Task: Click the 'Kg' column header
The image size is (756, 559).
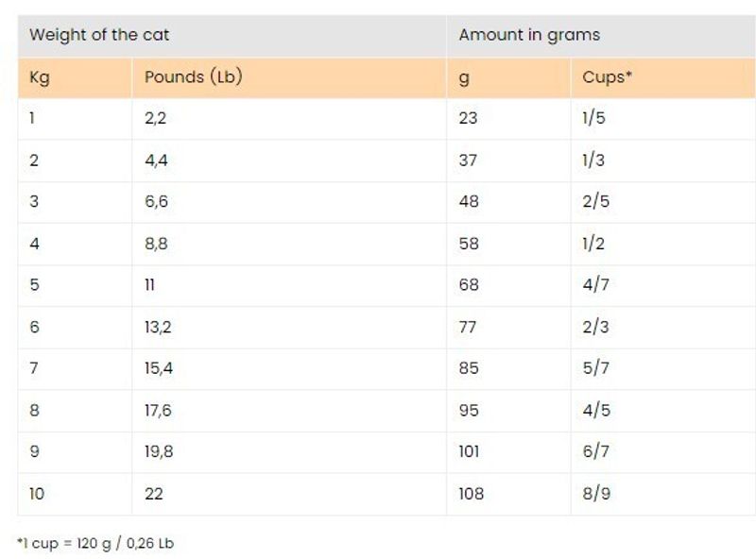Action: point(40,77)
